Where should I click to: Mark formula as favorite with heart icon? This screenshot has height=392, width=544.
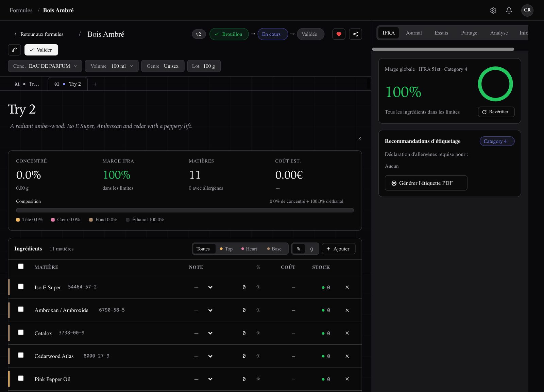click(339, 34)
